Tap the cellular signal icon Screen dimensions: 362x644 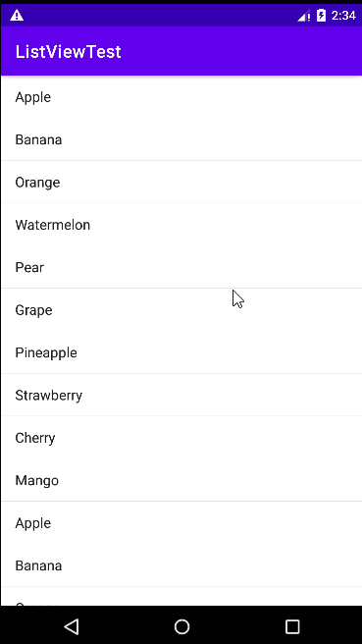(304, 16)
